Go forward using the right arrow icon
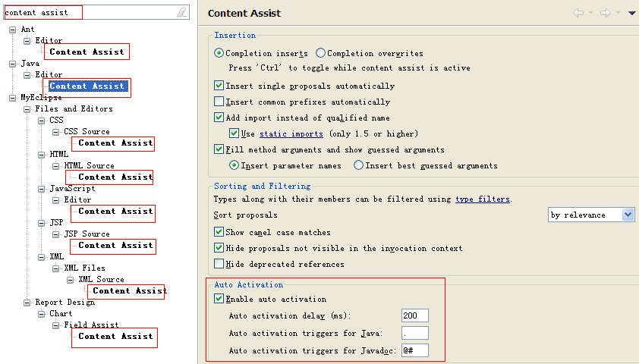The width and height of the screenshot is (639, 364). tap(606, 13)
